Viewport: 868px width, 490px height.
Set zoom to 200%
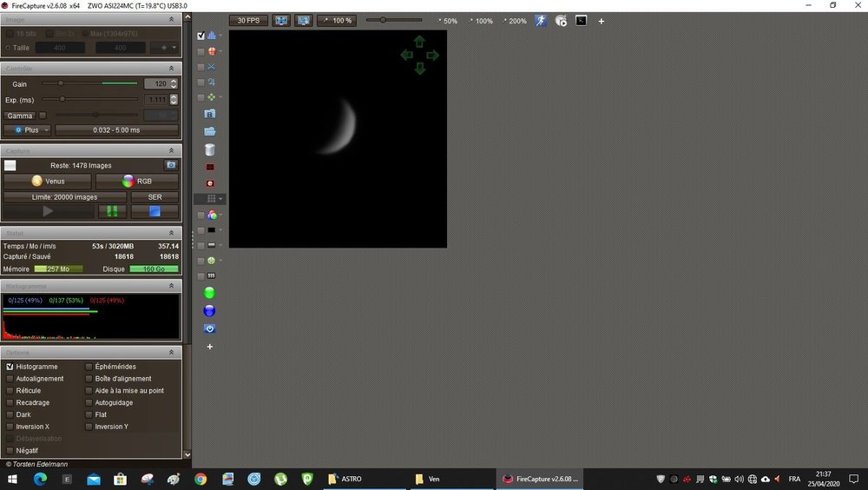click(515, 21)
